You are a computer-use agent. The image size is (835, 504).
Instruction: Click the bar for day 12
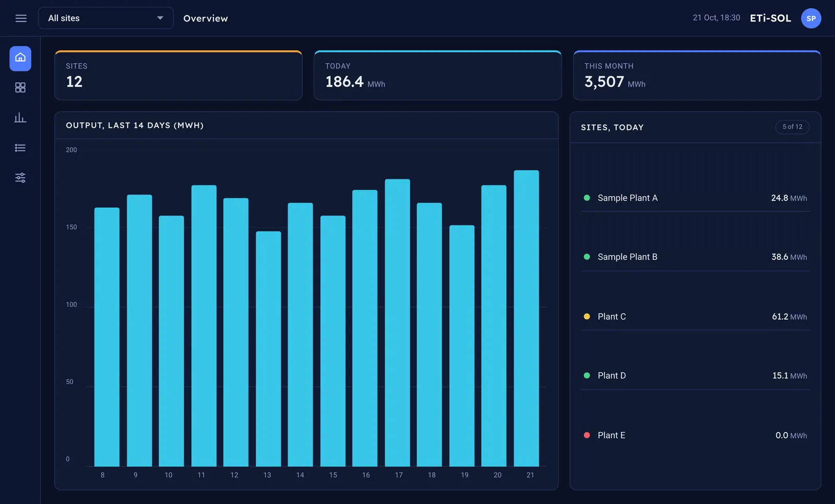236,332
